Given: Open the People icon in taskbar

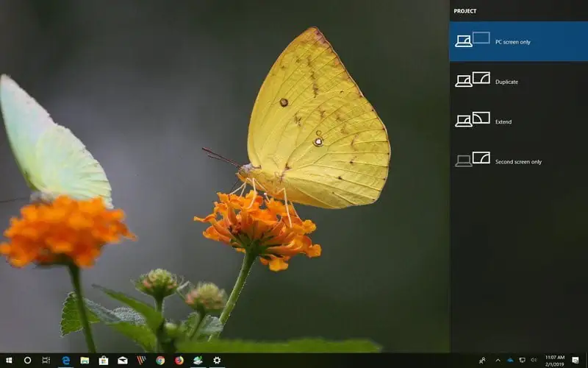Looking at the screenshot, I should point(482,361).
